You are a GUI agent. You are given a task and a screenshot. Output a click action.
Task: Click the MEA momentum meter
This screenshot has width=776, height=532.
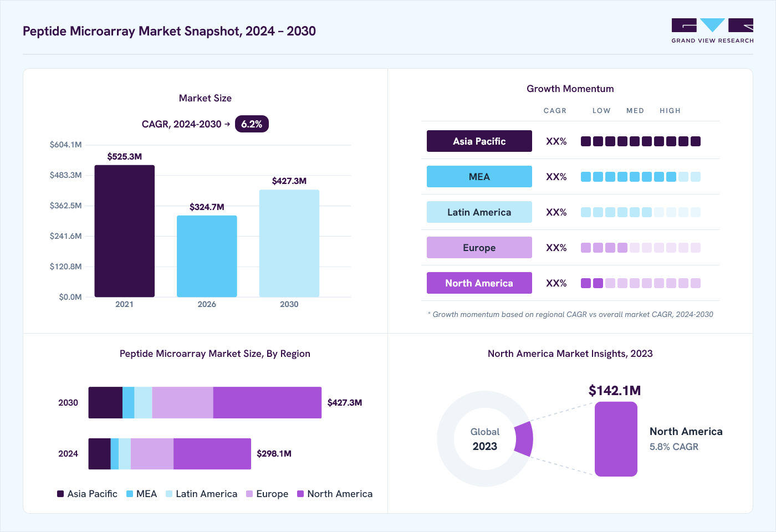coord(641,177)
